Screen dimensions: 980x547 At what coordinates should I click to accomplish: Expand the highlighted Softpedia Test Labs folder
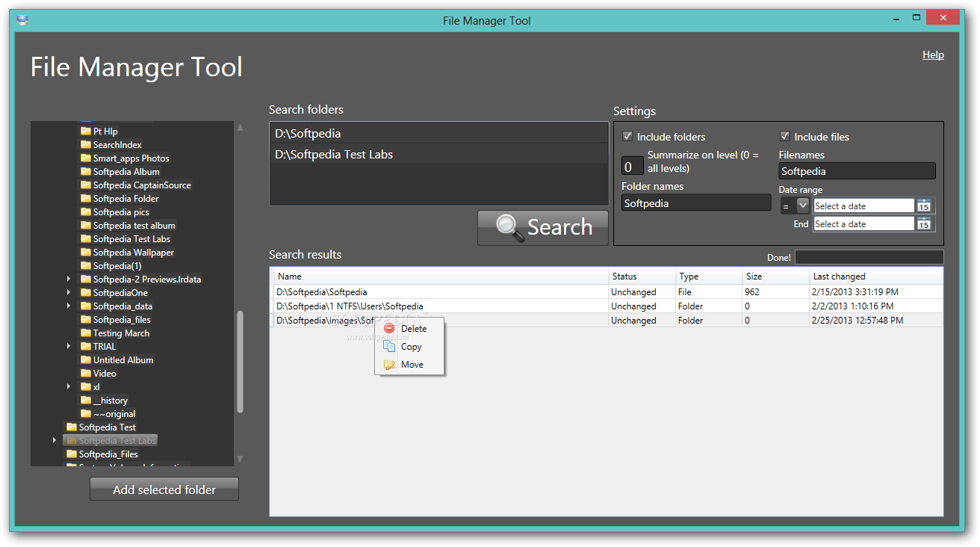(x=55, y=441)
